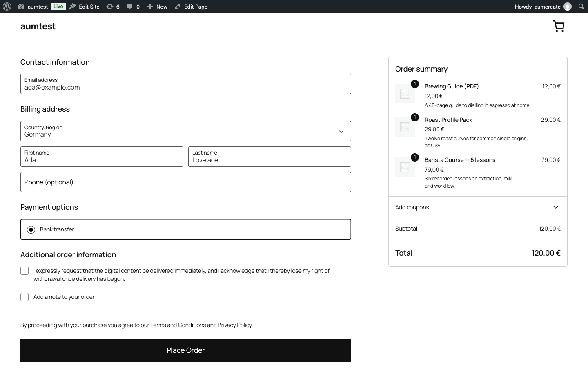This screenshot has width=588, height=368.
Task: Check the immediate digital delivery consent box
Action: (24, 271)
